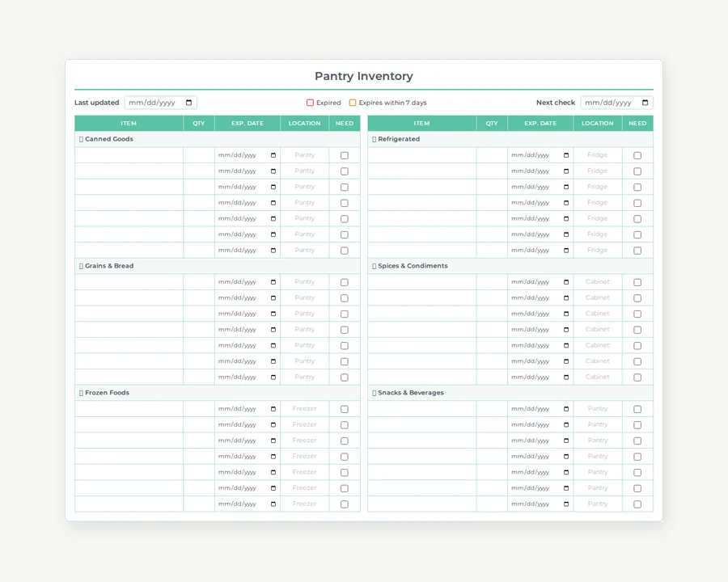Open calendar icon in first Snacks & Beverages row
728x582 pixels.
(566, 408)
